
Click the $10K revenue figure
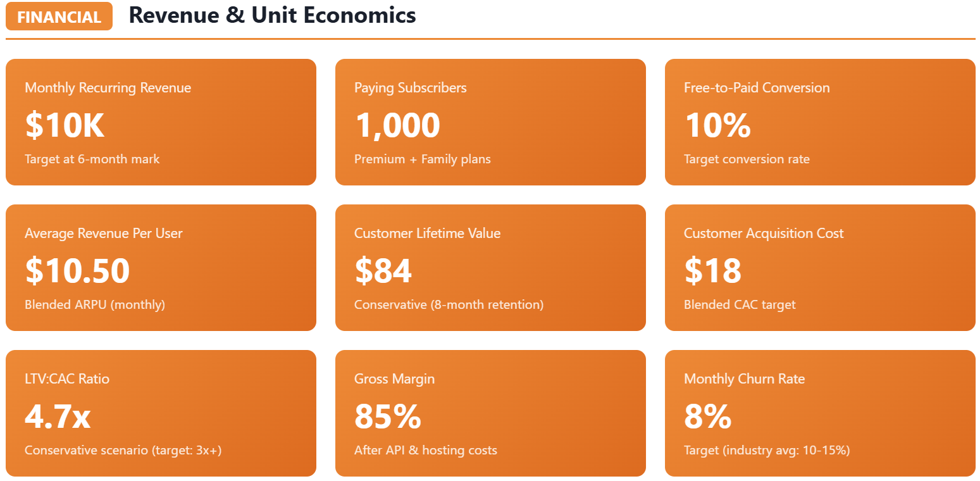coord(65,125)
